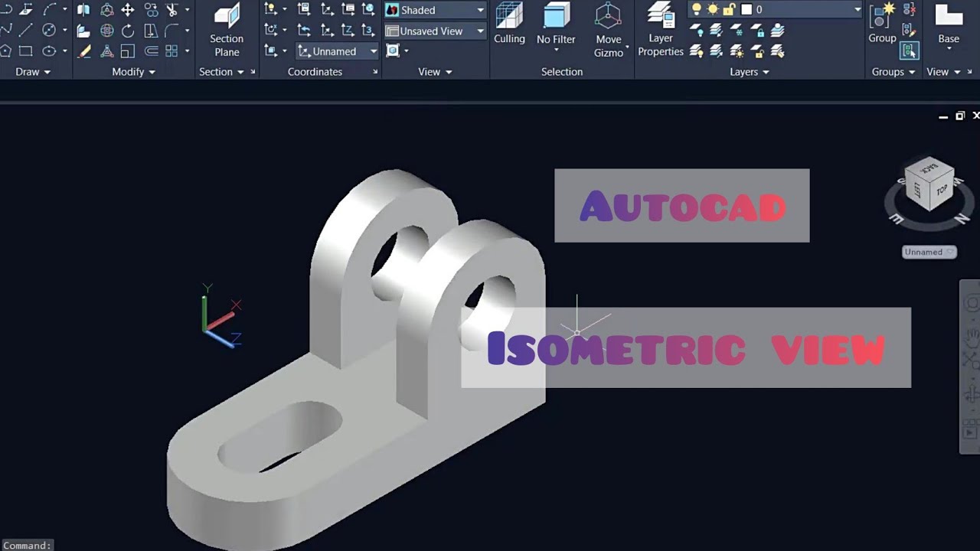Click the 3D Scale gizmo tool
Viewport: 980px width, 551px height.
tap(107, 51)
